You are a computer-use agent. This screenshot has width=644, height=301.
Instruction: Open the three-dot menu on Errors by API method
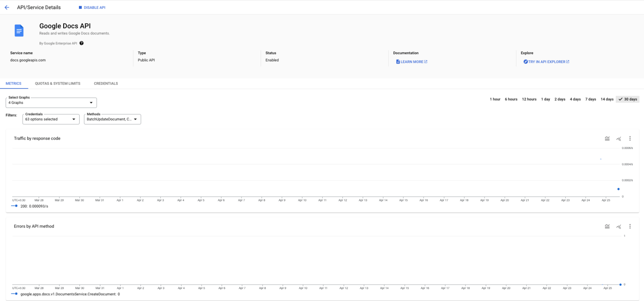(x=630, y=226)
